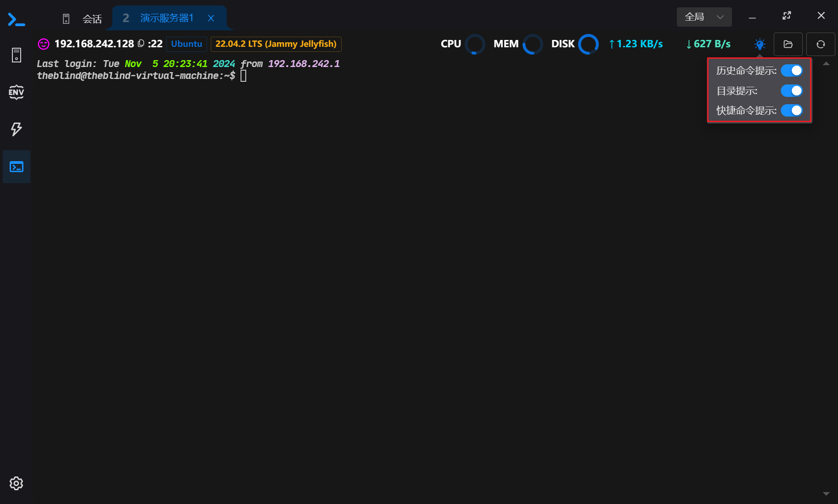
Task: Minimize the window
Action: pos(752,17)
